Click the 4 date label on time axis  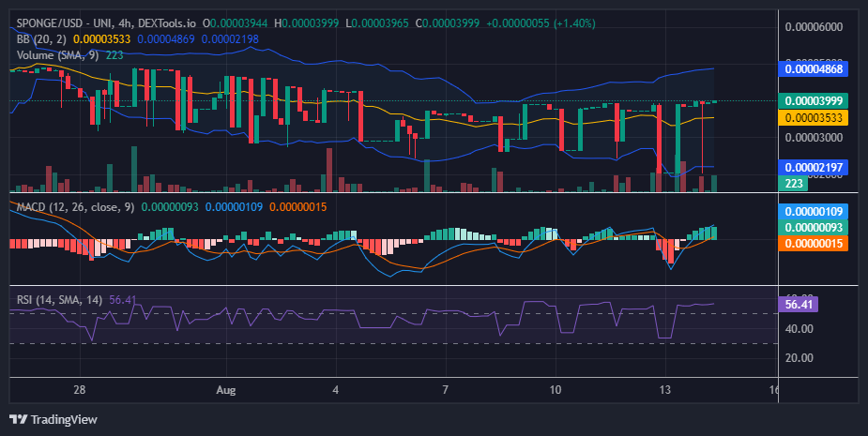[335, 389]
